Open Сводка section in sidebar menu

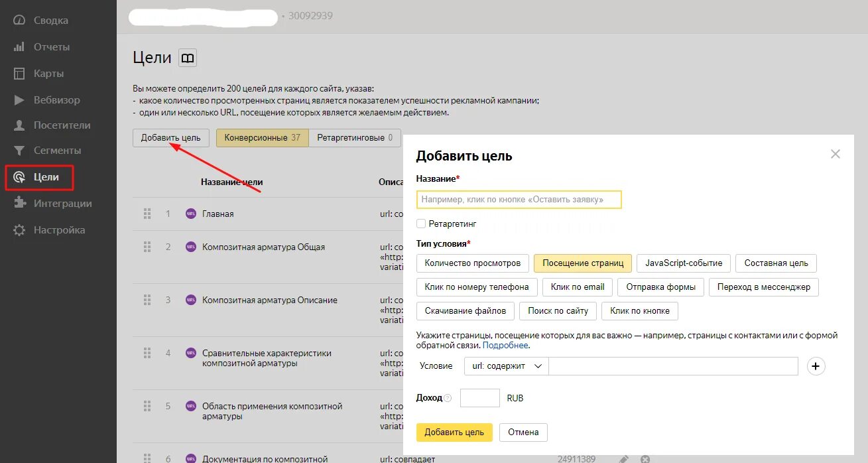tap(51, 21)
